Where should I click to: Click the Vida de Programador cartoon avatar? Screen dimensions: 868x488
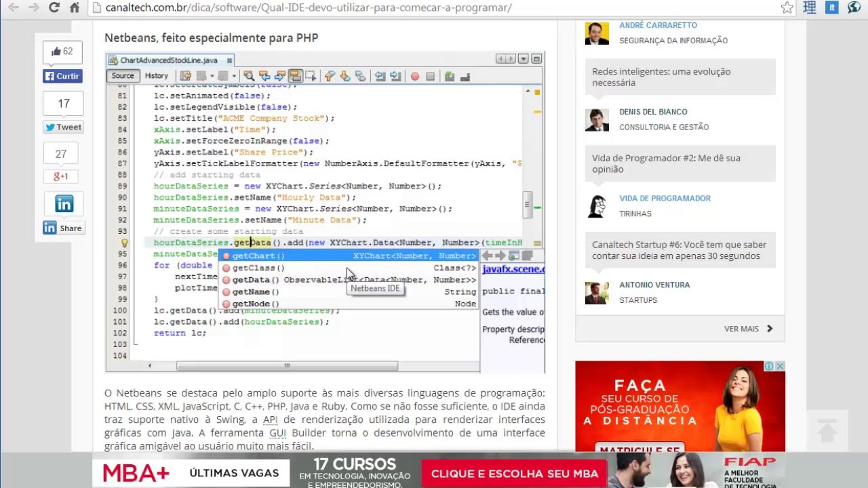[597, 206]
